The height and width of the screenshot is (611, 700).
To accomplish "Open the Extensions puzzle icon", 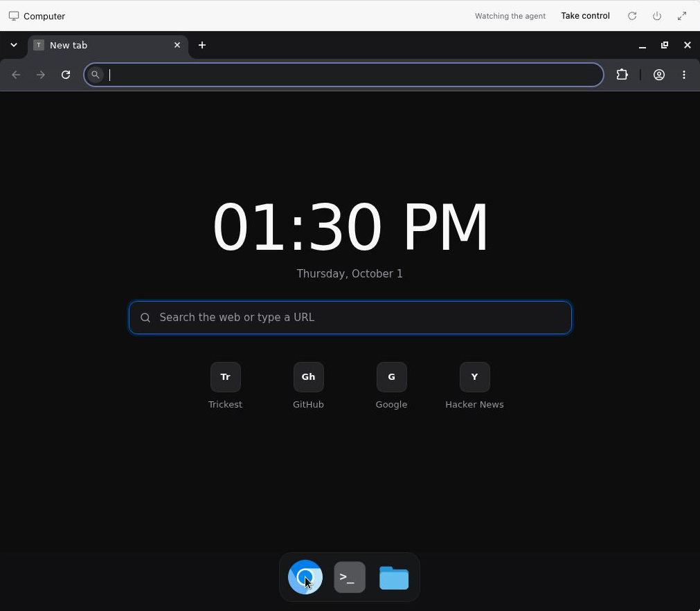I will (x=622, y=75).
